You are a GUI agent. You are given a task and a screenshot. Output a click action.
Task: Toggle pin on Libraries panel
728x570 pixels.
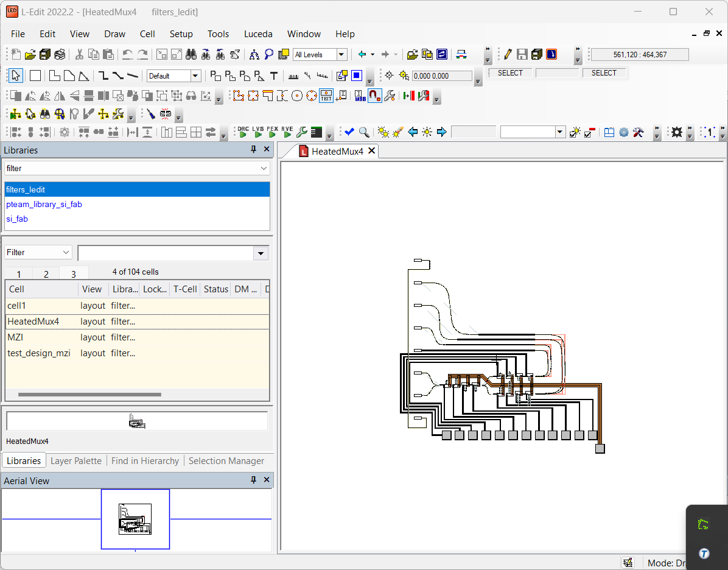pos(254,150)
